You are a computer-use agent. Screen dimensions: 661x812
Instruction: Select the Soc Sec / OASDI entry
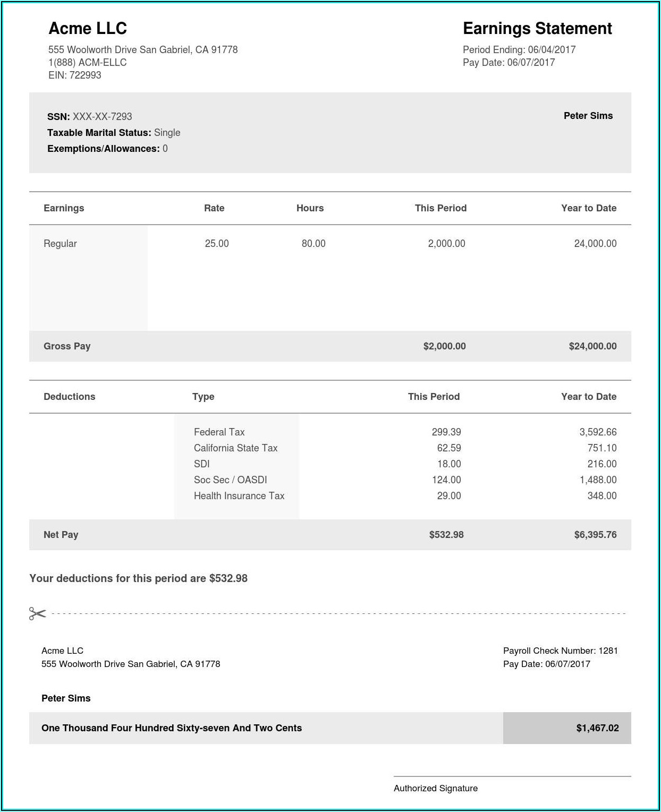(230, 480)
